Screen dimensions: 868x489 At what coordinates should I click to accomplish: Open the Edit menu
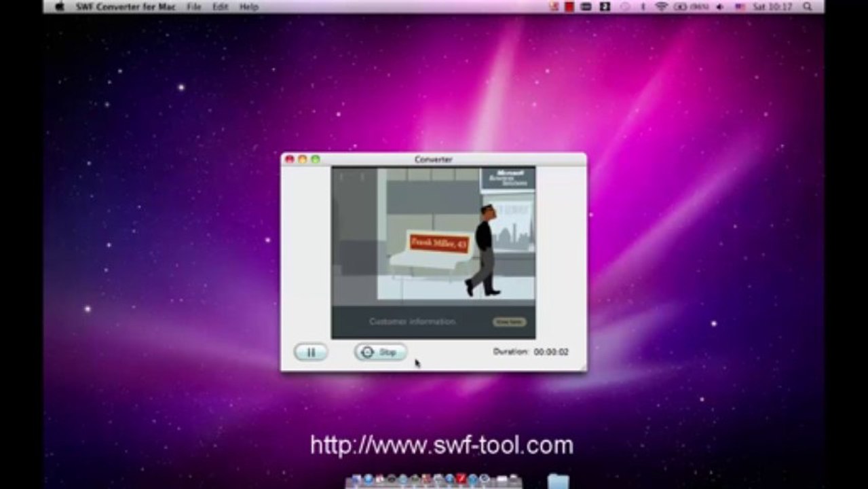pos(220,7)
